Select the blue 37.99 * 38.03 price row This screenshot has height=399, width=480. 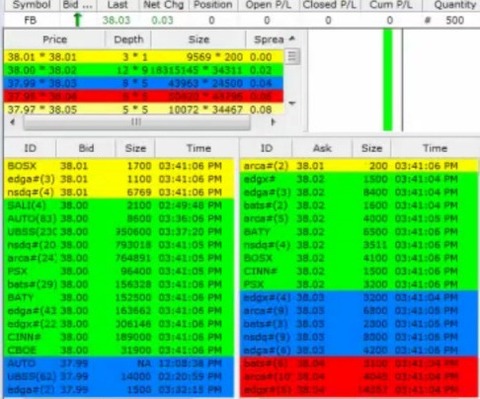pos(144,83)
